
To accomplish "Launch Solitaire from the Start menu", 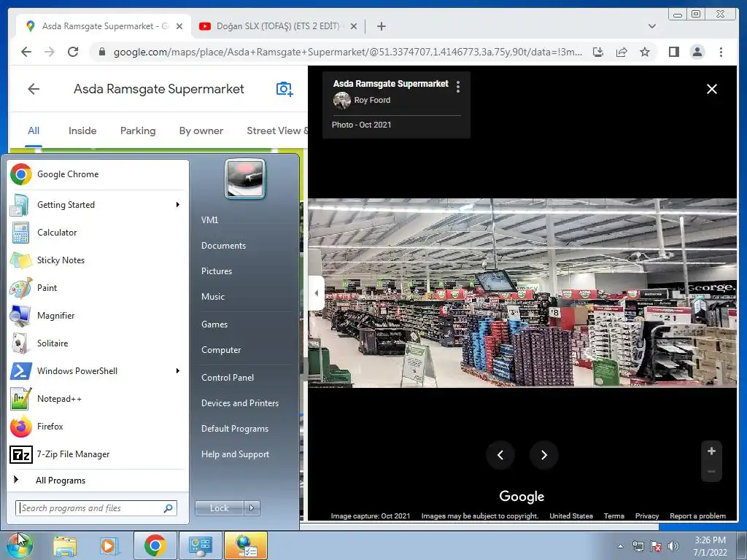I will [x=97, y=343].
